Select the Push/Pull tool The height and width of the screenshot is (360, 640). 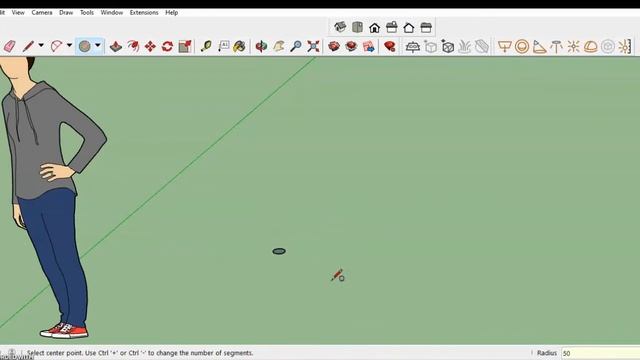(116, 46)
